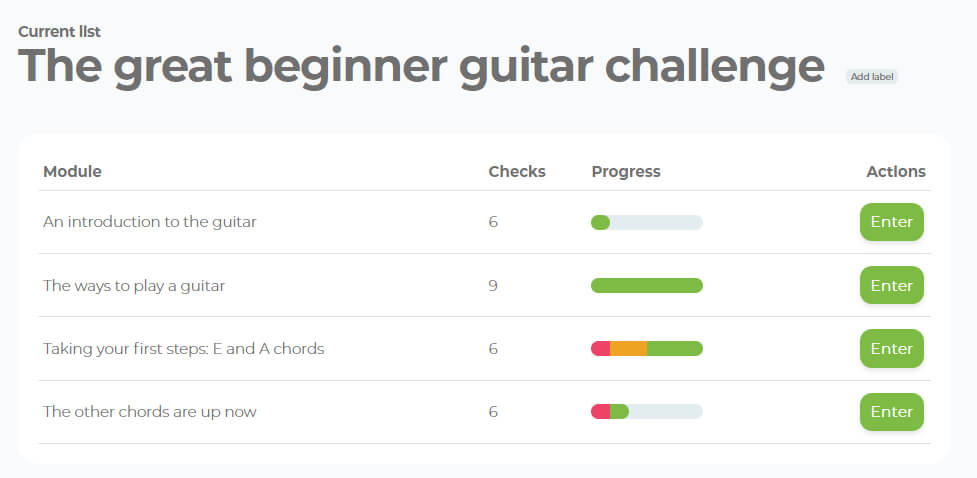Click the Add label tag
Image resolution: width=977 pixels, height=478 pixels.
click(872, 77)
